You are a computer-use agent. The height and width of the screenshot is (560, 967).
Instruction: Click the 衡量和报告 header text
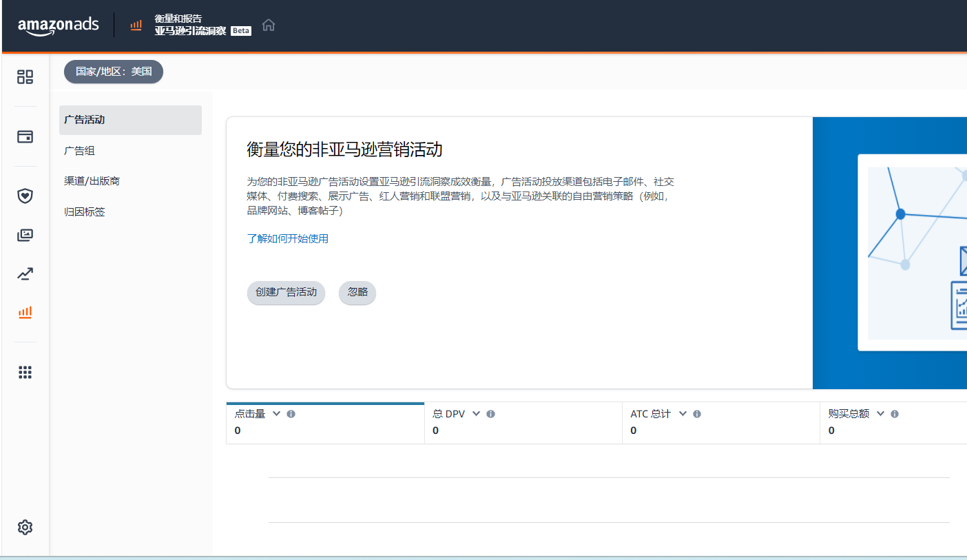coord(178,19)
